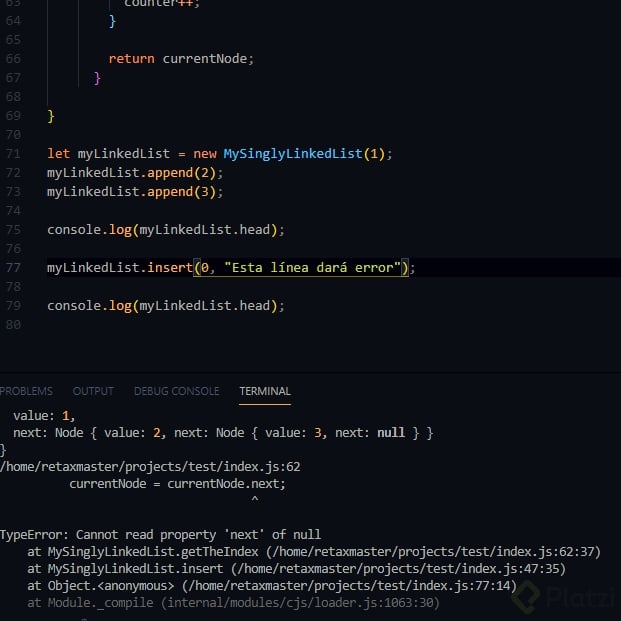621x621 pixels.
Task: Click the purple closing brace on line 67
Action: pyautogui.click(x=97, y=78)
